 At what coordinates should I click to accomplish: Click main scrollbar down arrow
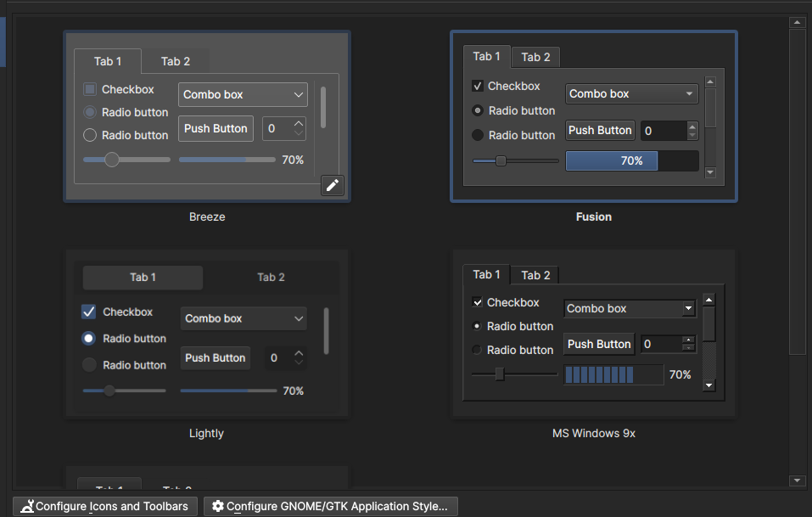798,480
